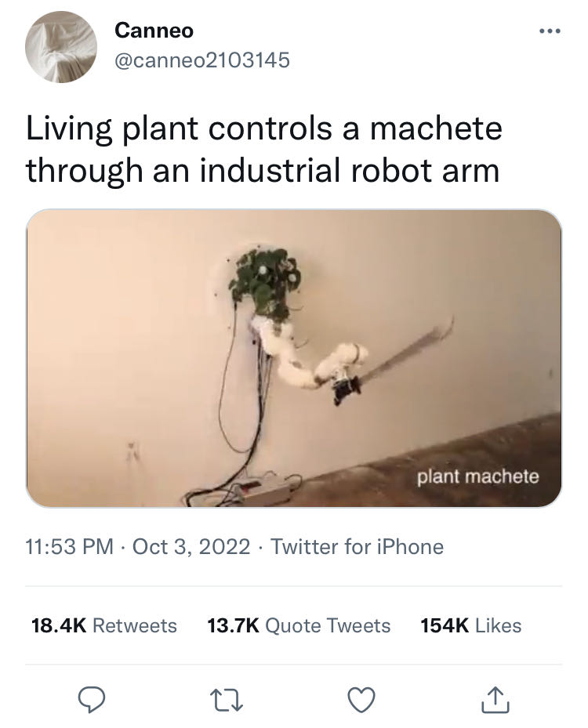Click the reply speech bubble icon
Image resolution: width=588 pixels, height=728 pixels.
click(92, 700)
